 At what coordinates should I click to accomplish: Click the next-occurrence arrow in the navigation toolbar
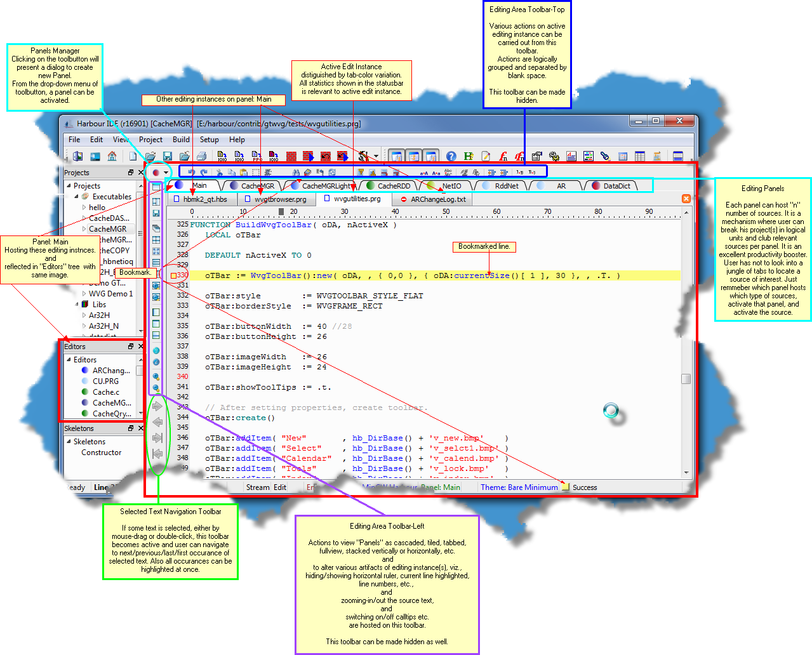(157, 407)
